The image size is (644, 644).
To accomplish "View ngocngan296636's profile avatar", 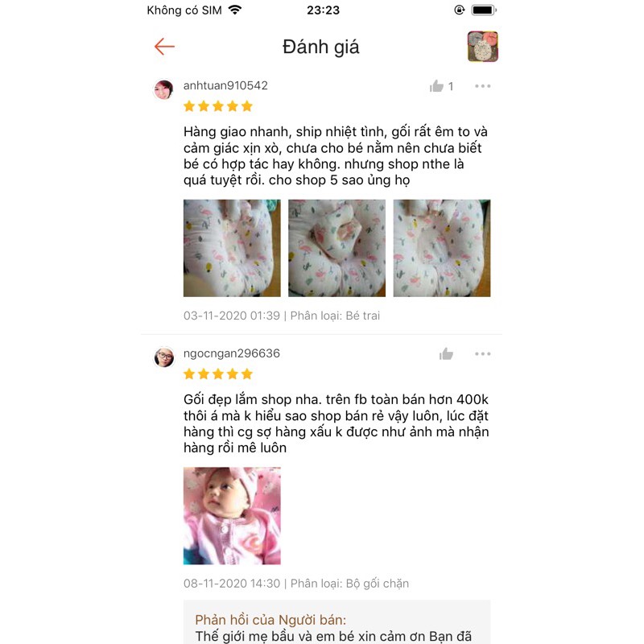I will (x=163, y=357).
